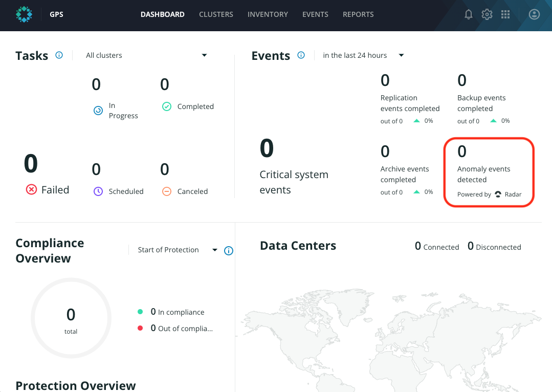Open the user profile icon
Image resolution: width=552 pixels, height=392 pixels.
pyautogui.click(x=534, y=14)
